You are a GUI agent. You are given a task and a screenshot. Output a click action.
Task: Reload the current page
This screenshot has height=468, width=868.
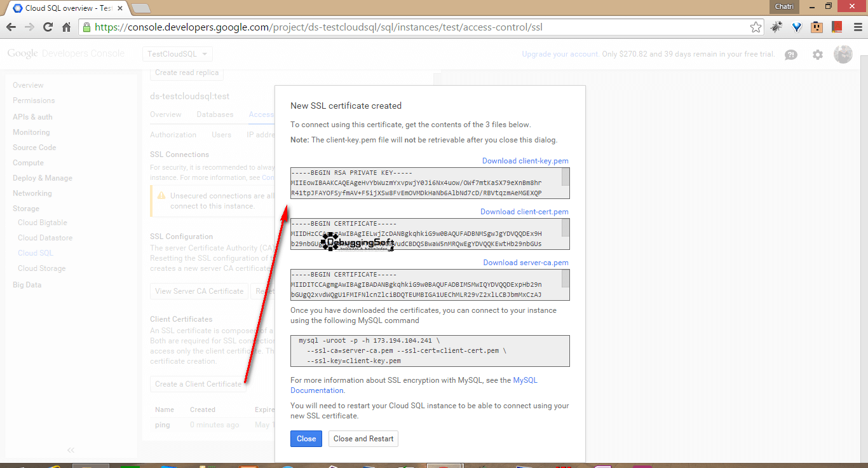(x=48, y=27)
